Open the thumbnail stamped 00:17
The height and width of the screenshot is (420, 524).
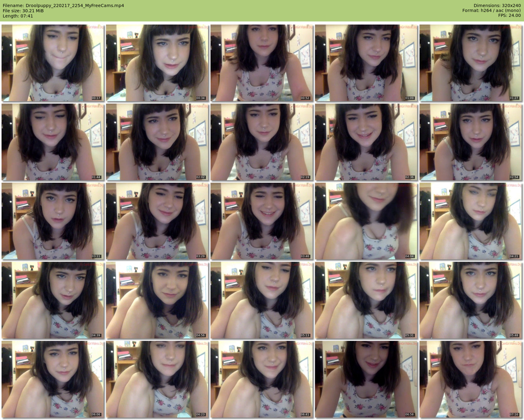click(x=53, y=63)
